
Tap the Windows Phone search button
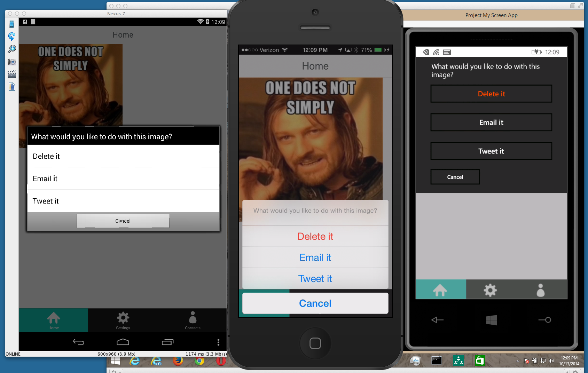545,320
